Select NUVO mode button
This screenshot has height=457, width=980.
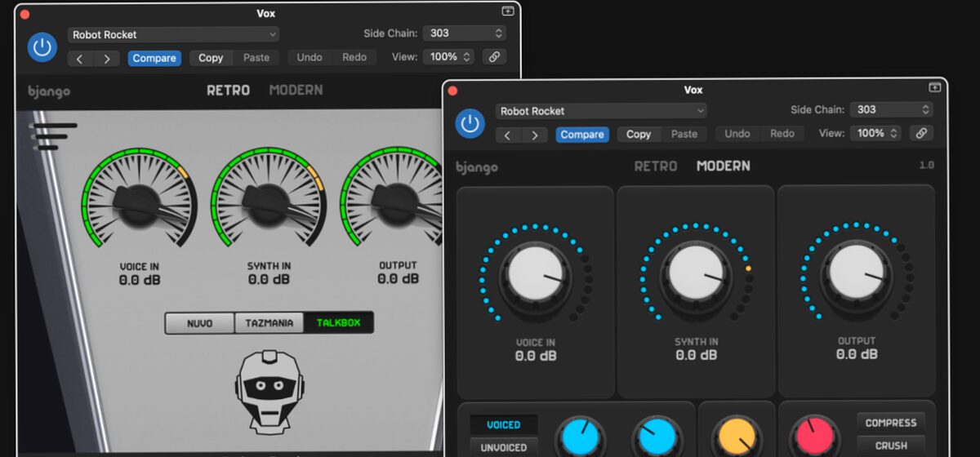pyautogui.click(x=199, y=323)
